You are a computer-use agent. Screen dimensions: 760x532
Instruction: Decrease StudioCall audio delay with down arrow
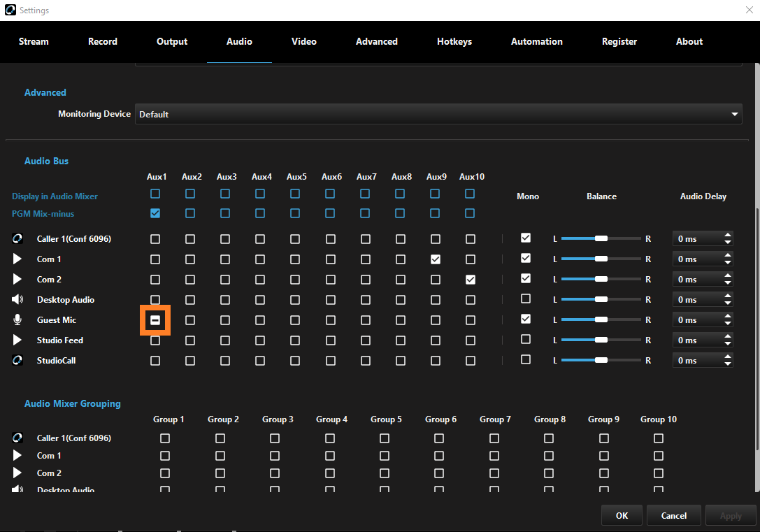tap(728, 364)
